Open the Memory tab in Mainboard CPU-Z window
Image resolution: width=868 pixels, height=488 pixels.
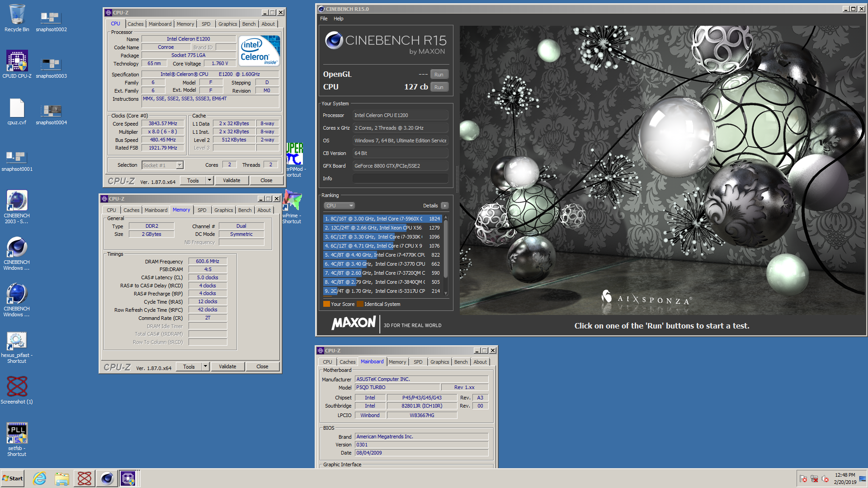point(397,362)
